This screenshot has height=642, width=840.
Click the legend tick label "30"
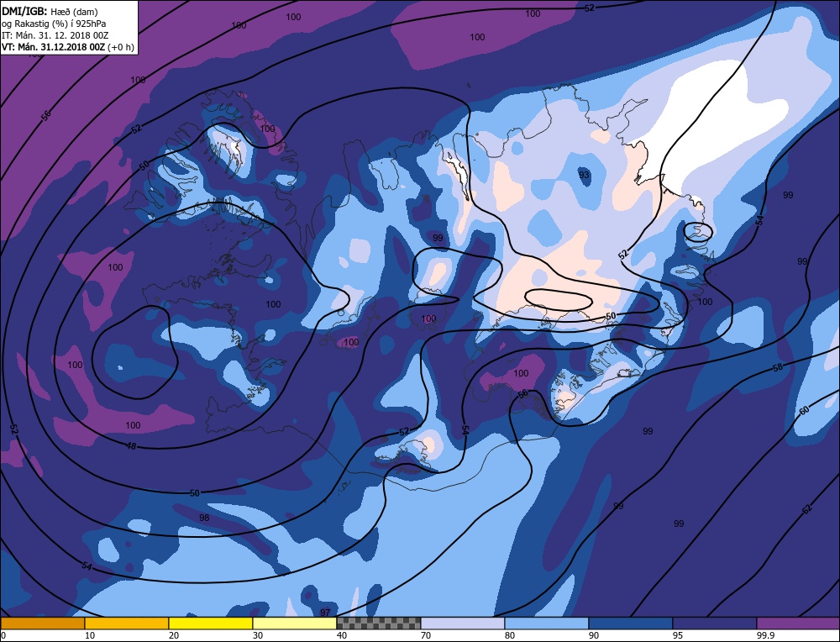tap(258, 635)
